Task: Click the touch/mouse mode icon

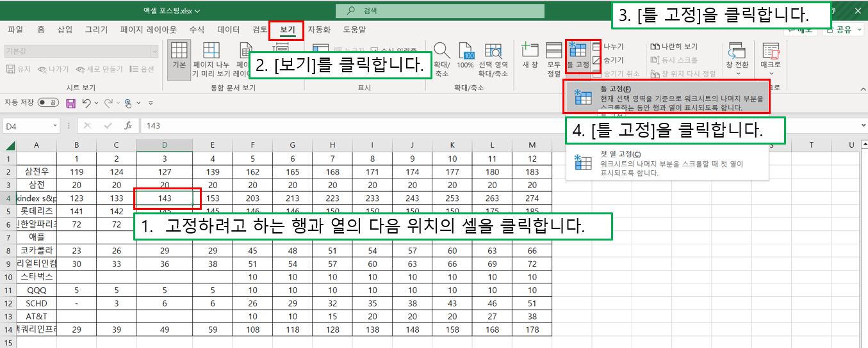Action: [x=128, y=102]
